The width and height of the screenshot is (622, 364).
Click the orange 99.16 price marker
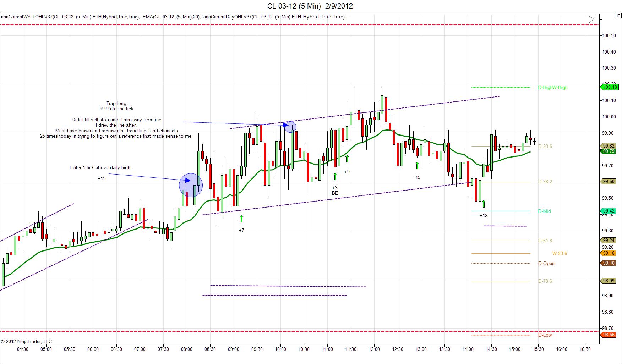coord(609,253)
